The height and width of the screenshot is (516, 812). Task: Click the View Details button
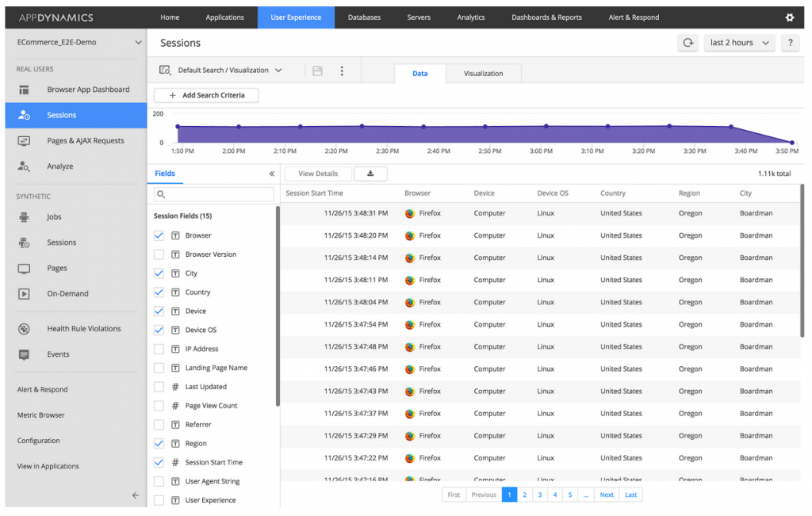tap(318, 174)
